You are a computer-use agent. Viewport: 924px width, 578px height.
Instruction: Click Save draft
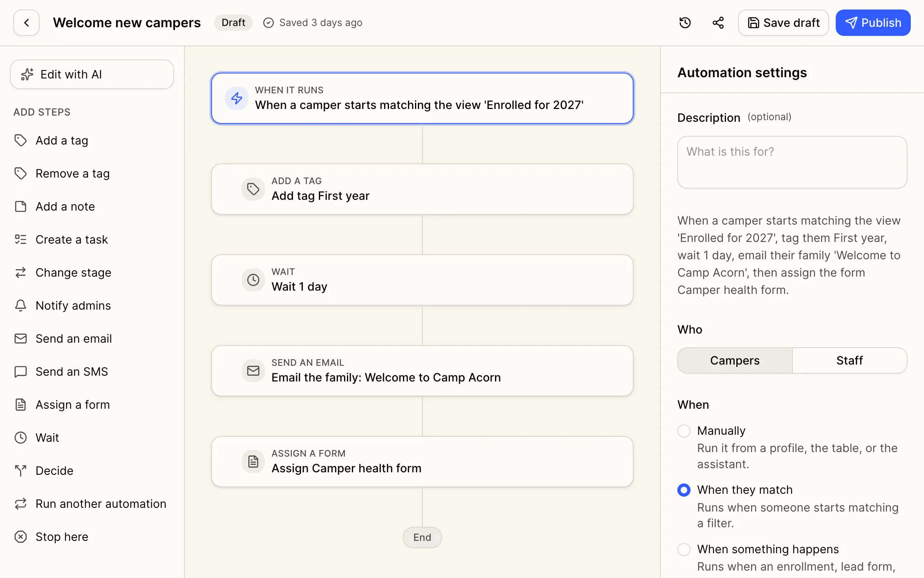pos(783,23)
